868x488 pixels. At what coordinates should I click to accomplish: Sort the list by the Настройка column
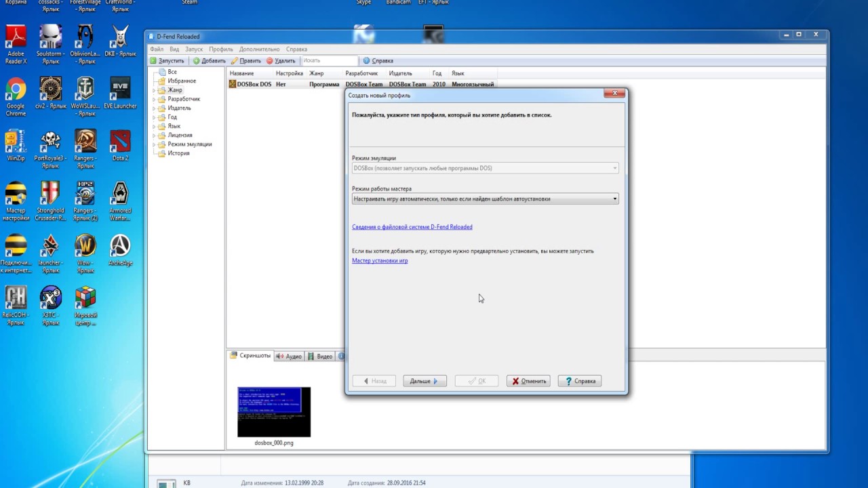(x=290, y=73)
